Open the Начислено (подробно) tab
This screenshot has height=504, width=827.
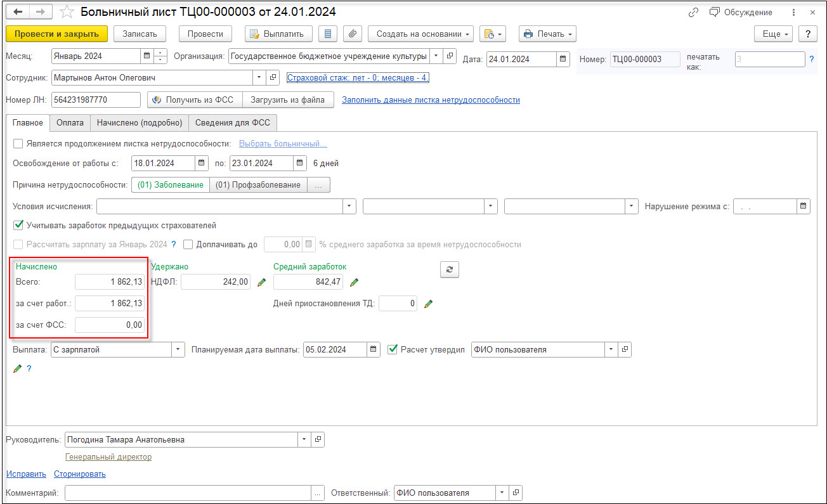pos(140,123)
